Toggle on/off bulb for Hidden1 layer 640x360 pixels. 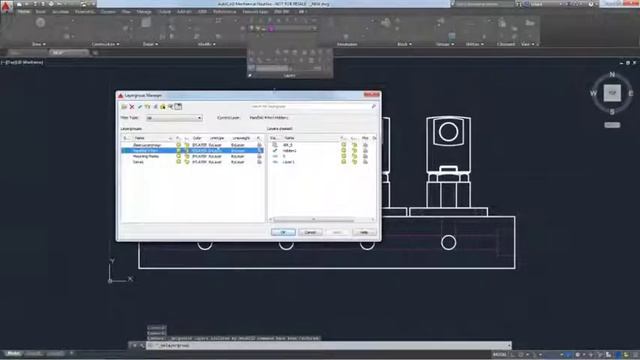344,151
